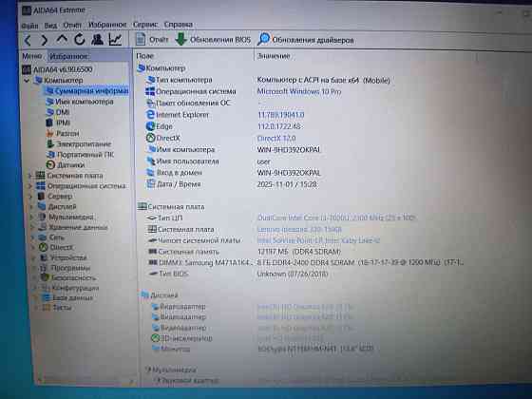
Task: Open the Вид menu
Action: coord(50,25)
